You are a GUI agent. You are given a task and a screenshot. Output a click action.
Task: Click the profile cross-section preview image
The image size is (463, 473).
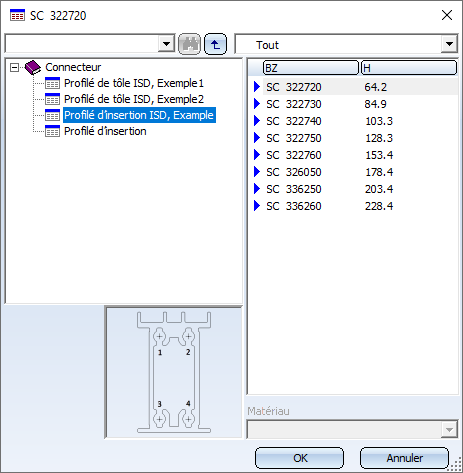pos(174,372)
